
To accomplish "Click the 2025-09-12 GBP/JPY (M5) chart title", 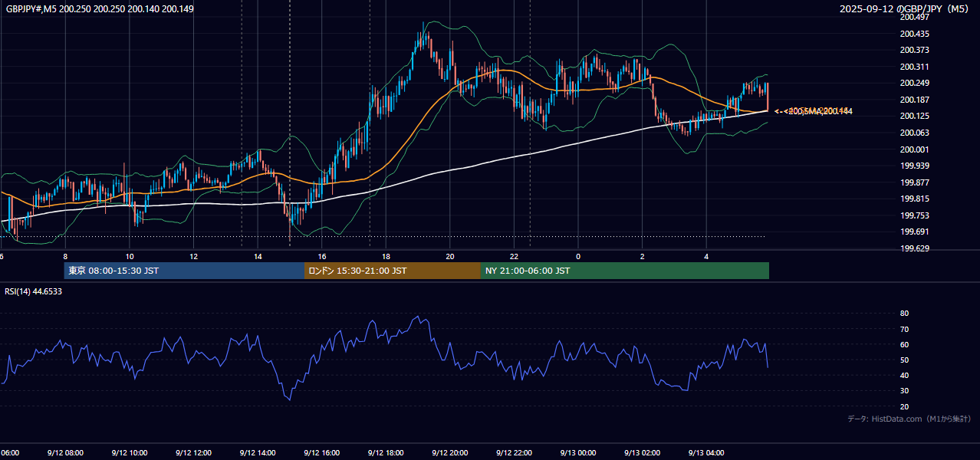I will 904,9.
